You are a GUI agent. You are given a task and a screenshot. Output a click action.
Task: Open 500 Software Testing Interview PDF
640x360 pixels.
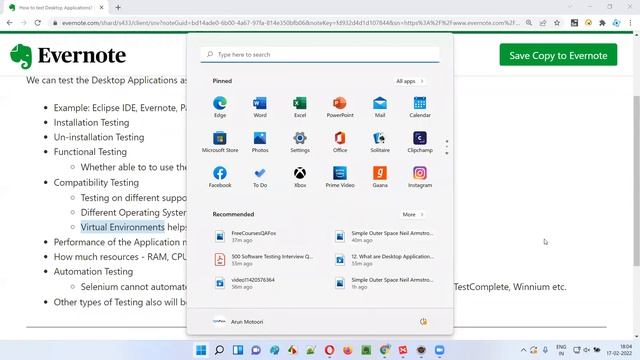pos(264,260)
